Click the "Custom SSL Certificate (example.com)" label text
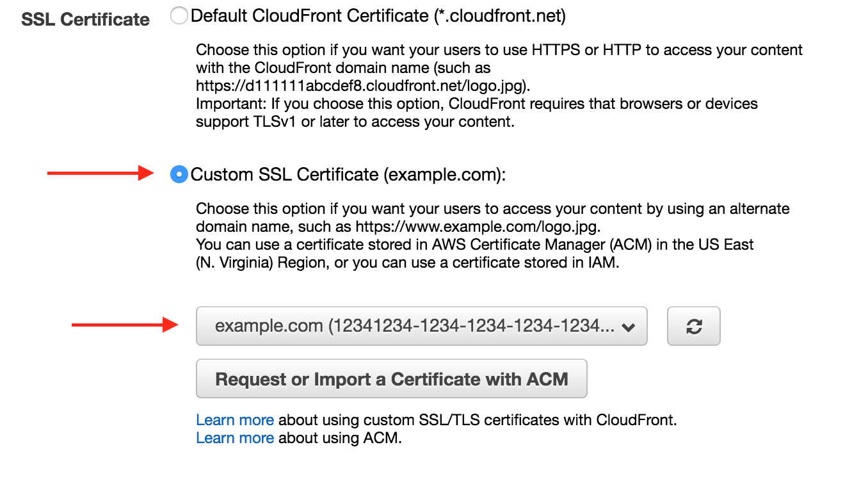Viewport: 868px width, 479px height. [348, 174]
